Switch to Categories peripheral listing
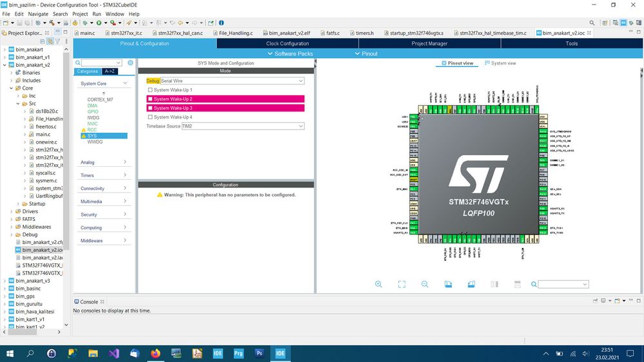Screen dimensions: 644x362 click(x=88, y=71)
